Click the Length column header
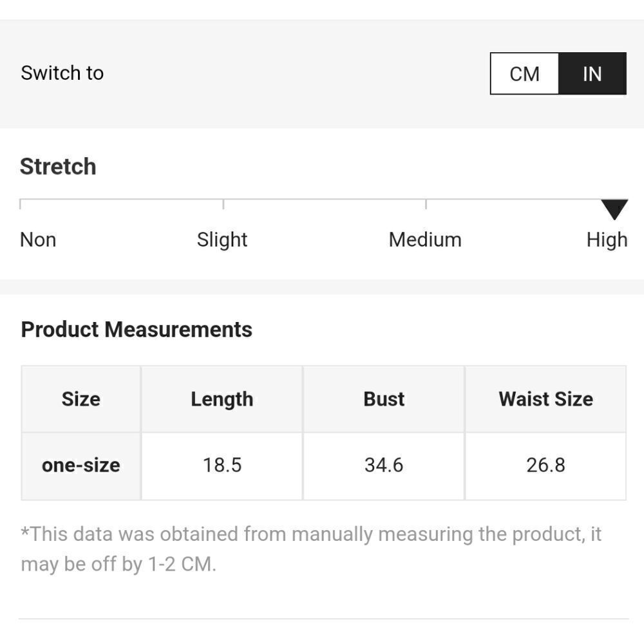The image size is (644, 644). click(222, 399)
